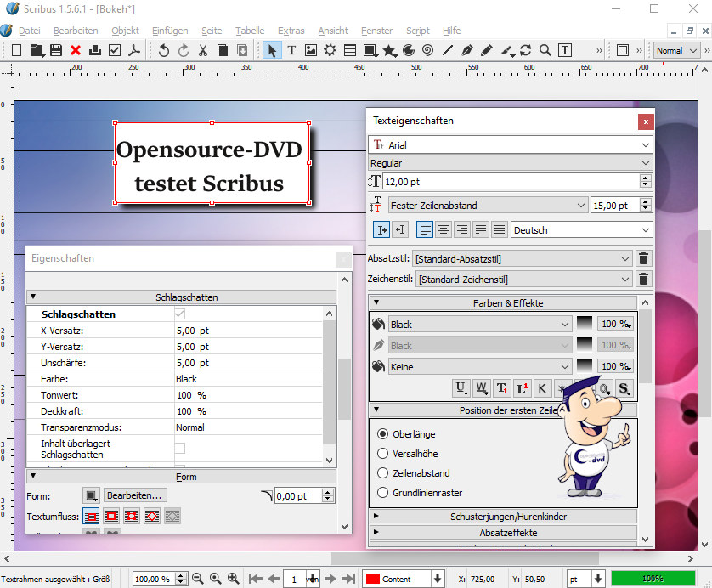Viewport: 712px width, 588px height.
Task: Toggle Inhalt überlagert Schlagschatten checkbox
Action: tap(179, 448)
